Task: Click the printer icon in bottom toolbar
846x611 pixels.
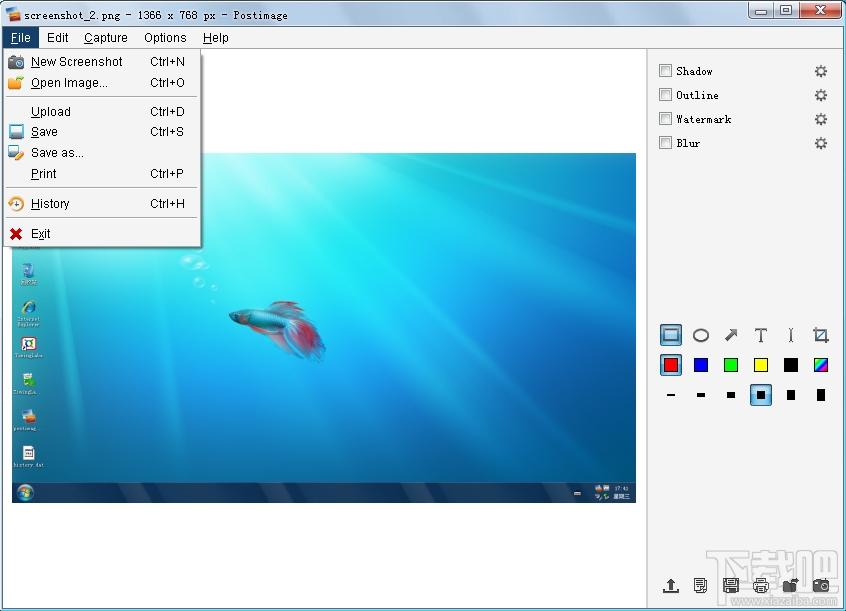Action: pos(761,585)
